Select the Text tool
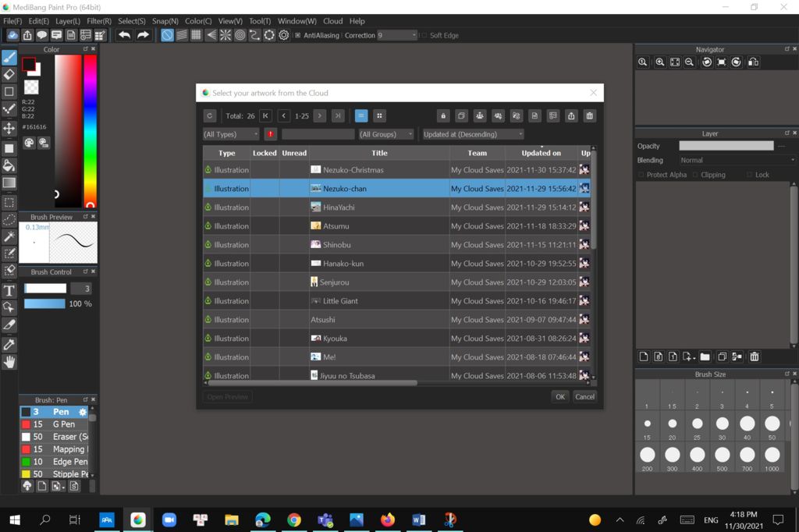This screenshot has height=532, width=799. 9,290
